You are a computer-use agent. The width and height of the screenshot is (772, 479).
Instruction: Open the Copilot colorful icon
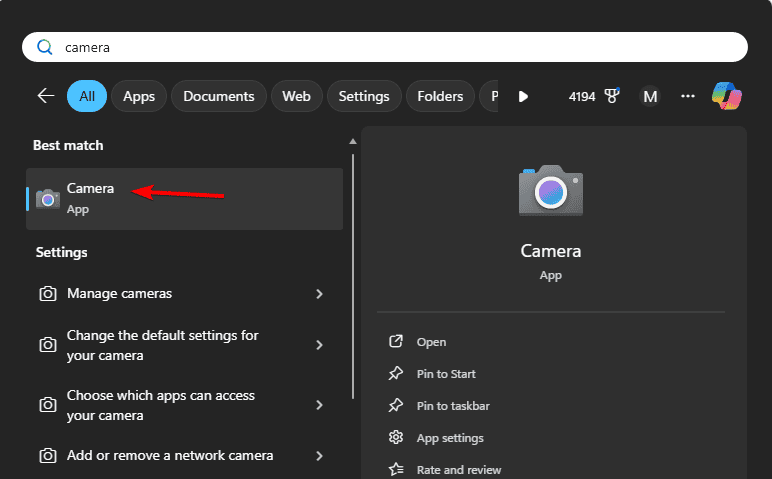coord(727,96)
